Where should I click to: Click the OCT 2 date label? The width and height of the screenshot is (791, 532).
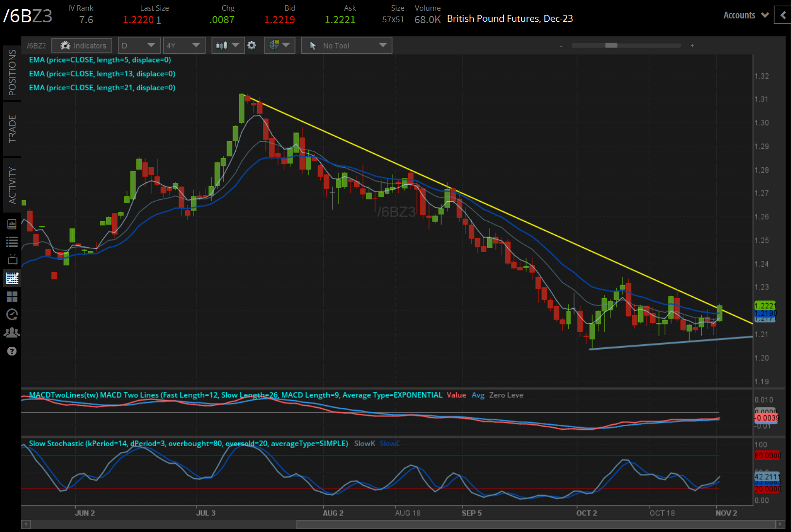pos(587,513)
